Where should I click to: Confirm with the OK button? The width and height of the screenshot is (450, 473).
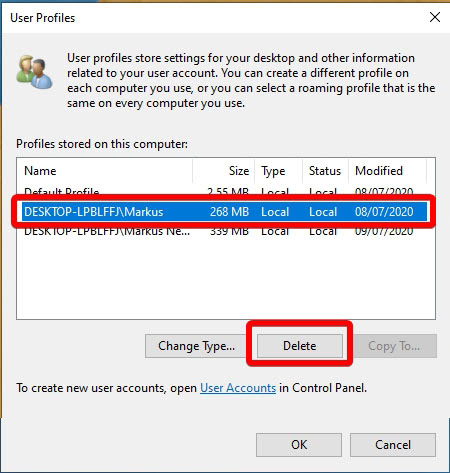(299, 445)
